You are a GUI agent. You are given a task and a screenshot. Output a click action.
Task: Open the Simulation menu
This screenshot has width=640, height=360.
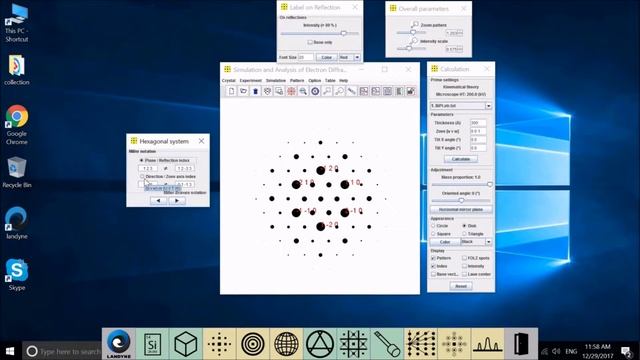[x=276, y=81]
